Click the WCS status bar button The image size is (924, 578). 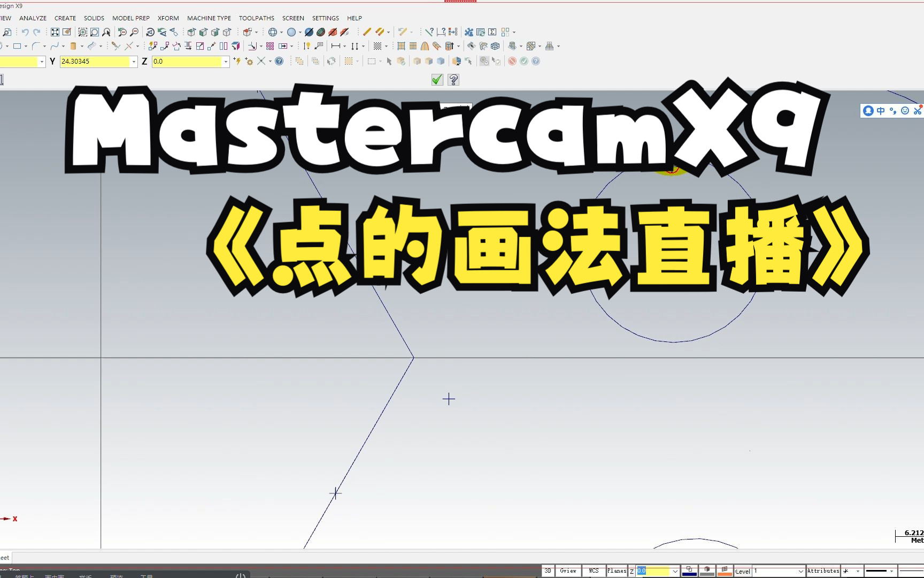coord(594,571)
